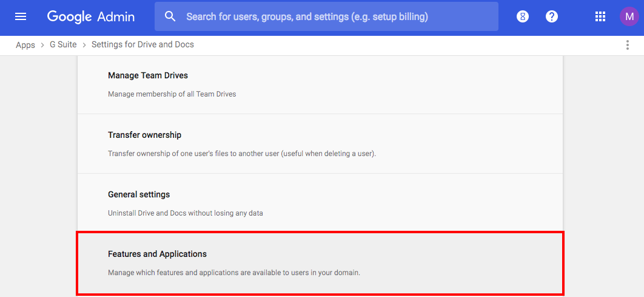Open the account avatar M
Screen dimensions: 644x297
(629, 16)
